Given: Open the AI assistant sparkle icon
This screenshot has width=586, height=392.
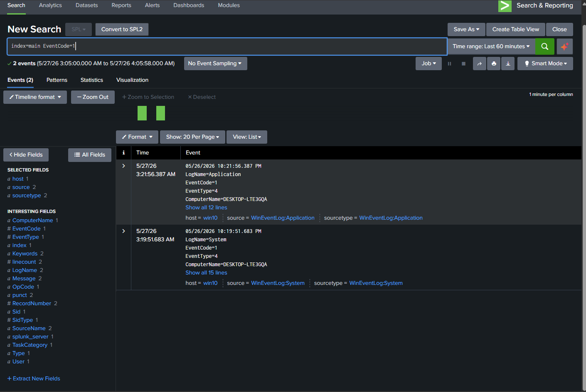Looking at the screenshot, I should click(x=564, y=47).
